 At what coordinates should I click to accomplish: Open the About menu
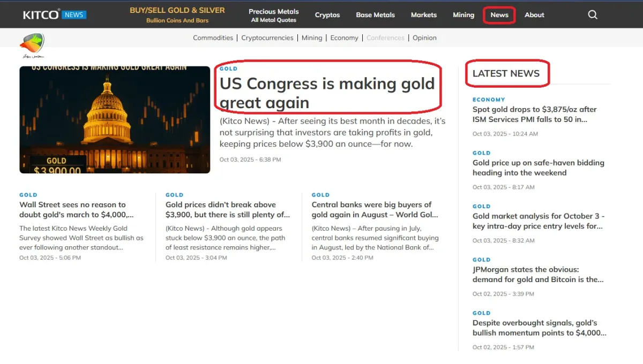[x=534, y=15]
